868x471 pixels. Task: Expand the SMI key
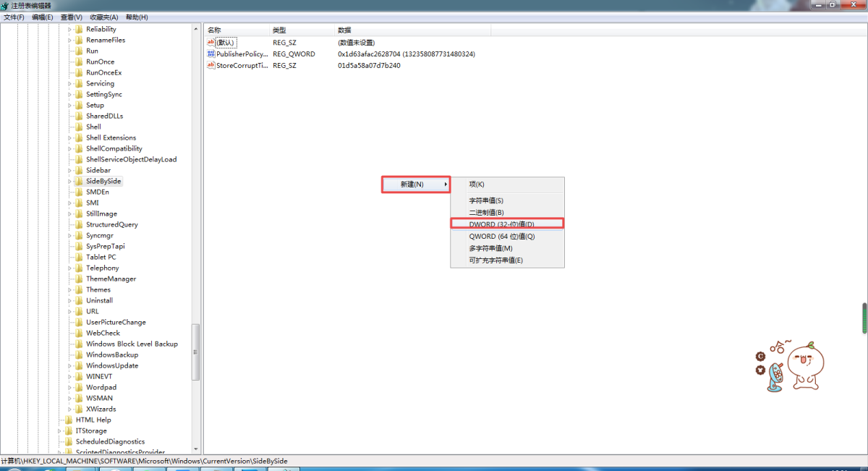[x=71, y=203]
